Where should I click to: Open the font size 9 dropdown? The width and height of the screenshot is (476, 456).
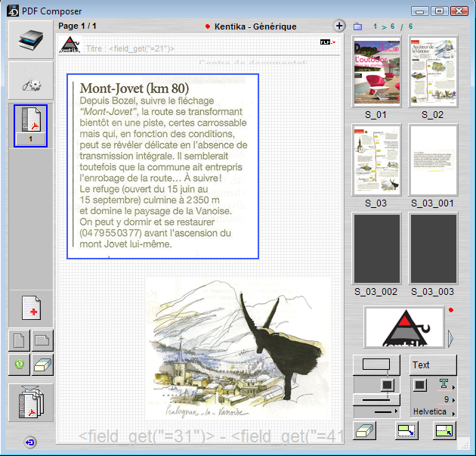[447, 399]
